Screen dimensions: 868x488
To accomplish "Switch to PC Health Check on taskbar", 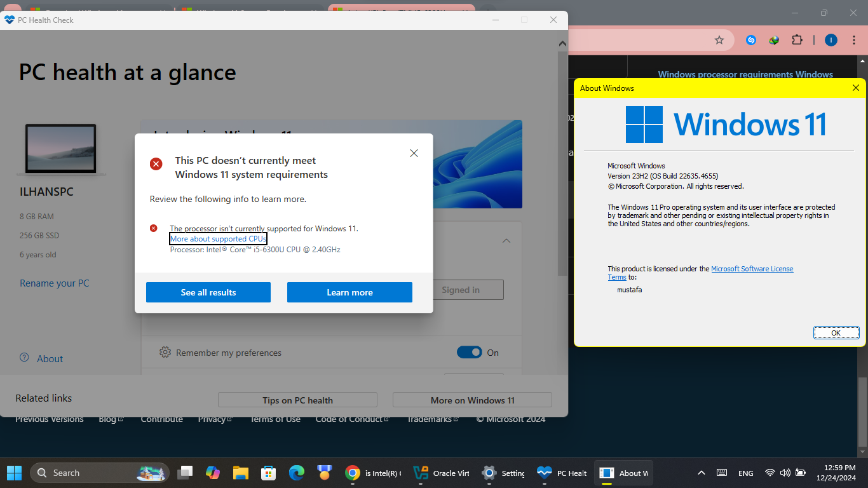I will click(562, 473).
